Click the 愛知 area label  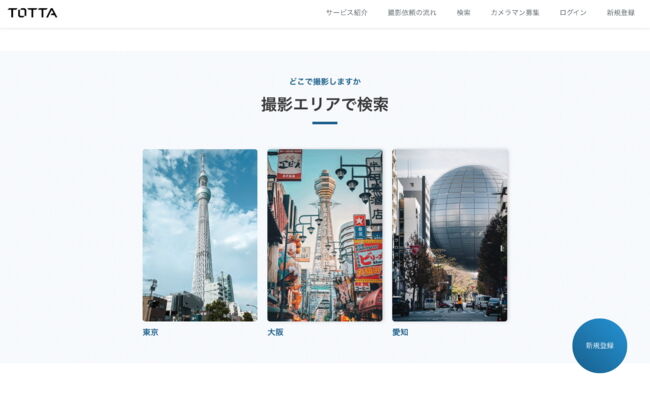(400, 332)
